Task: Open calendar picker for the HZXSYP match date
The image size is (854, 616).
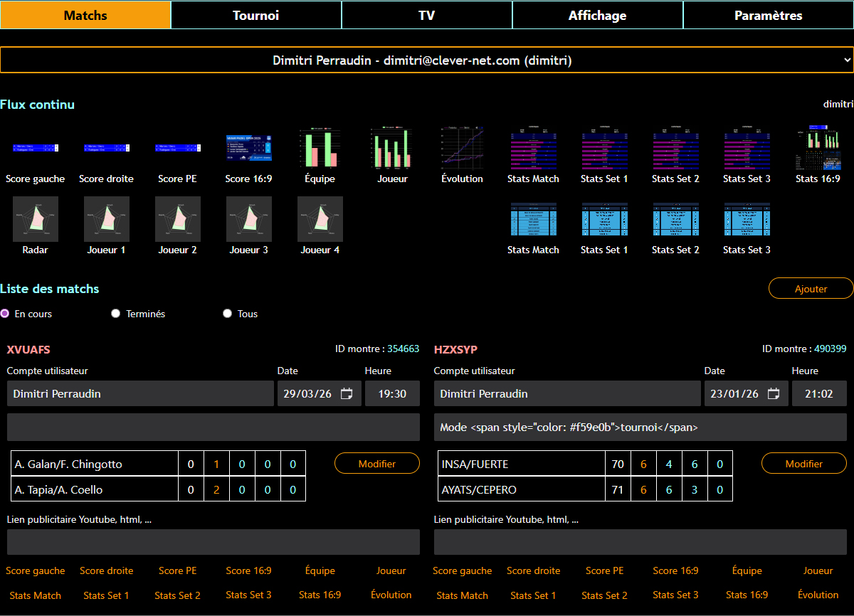Action: click(774, 394)
